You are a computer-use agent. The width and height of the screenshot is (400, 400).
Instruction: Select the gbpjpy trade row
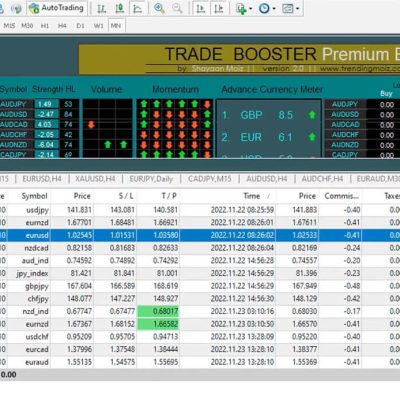200,286
